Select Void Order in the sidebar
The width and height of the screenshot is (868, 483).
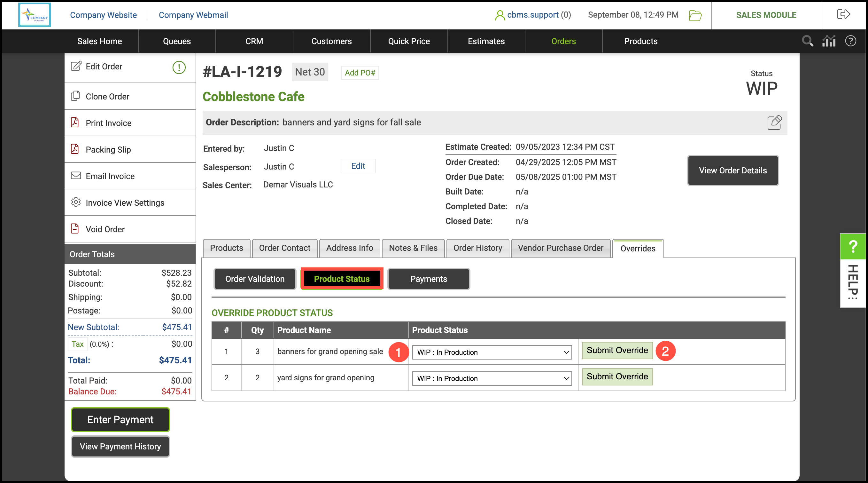(105, 229)
